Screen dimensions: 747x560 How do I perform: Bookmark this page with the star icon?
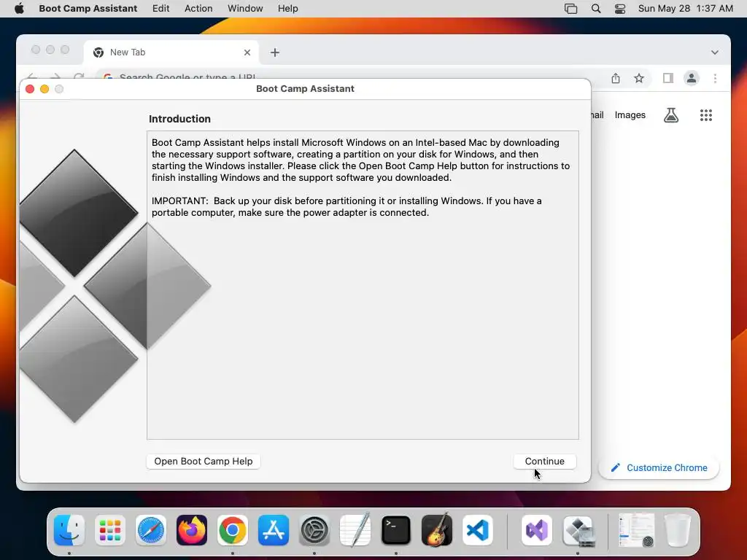(639, 78)
